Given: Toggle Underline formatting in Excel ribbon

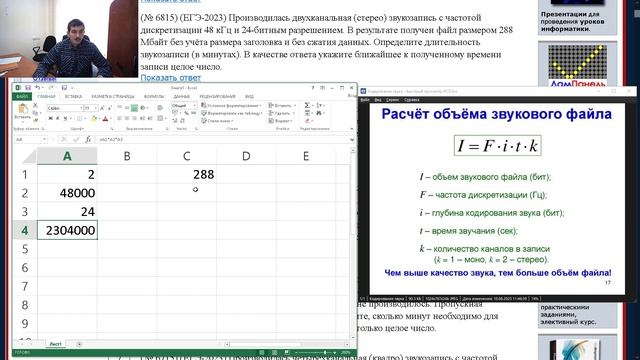Looking at the screenshot, I should [x=64, y=118].
